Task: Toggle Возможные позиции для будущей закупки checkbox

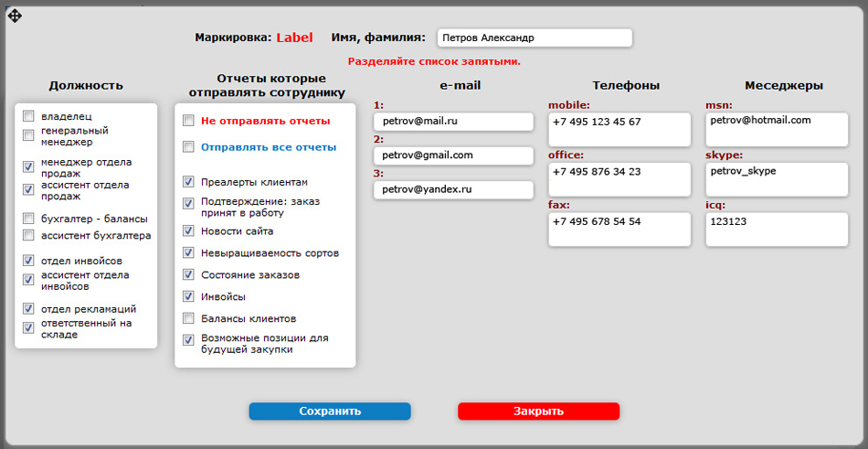Action: (x=189, y=340)
